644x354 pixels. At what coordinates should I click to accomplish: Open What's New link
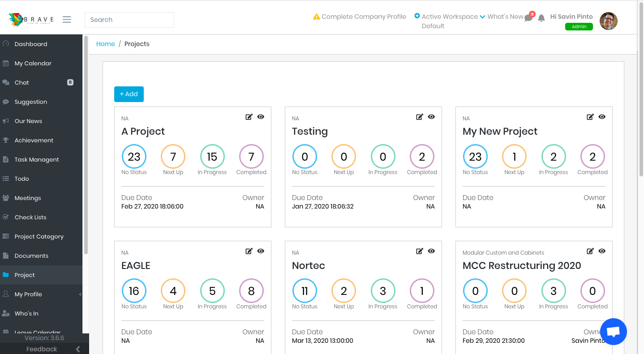505,17
